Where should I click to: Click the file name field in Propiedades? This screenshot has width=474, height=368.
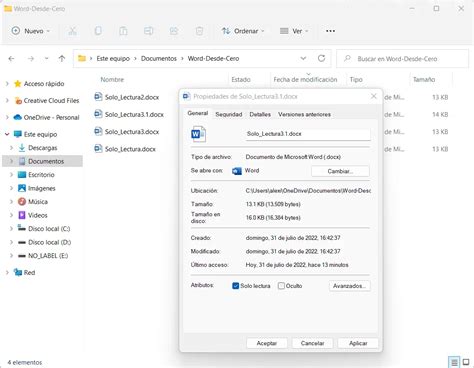[308, 134]
